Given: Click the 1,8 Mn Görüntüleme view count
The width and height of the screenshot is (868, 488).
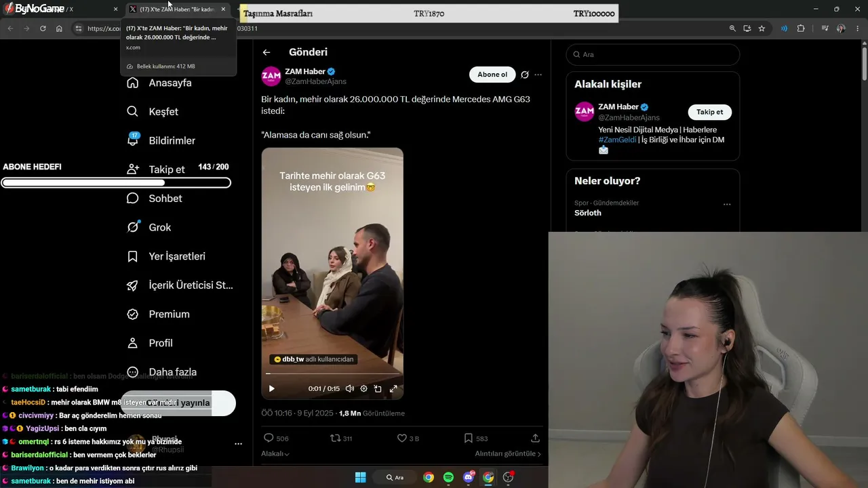Looking at the screenshot, I should pyautogui.click(x=372, y=413).
